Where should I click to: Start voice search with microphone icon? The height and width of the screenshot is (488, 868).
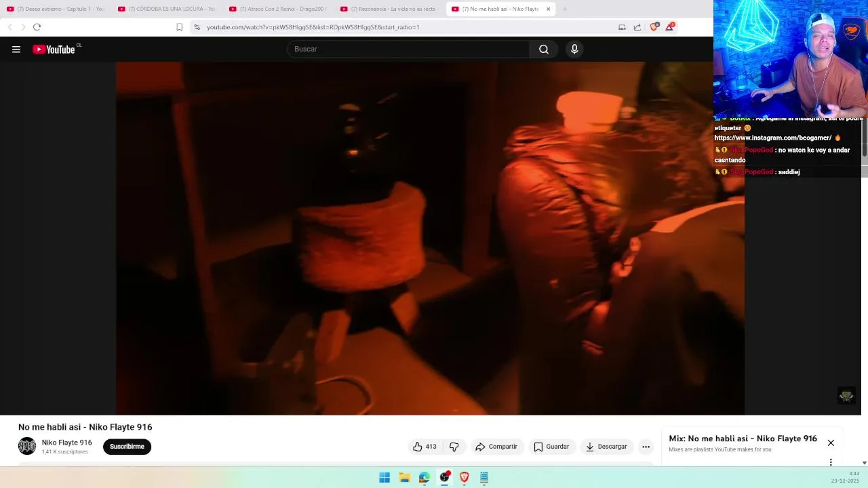tap(574, 49)
